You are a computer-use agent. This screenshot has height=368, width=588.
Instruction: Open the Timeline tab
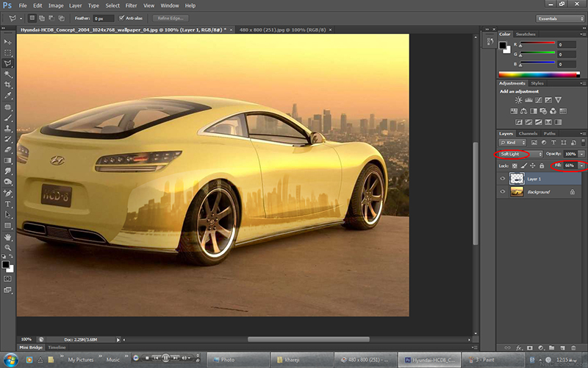(x=57, y=347)
